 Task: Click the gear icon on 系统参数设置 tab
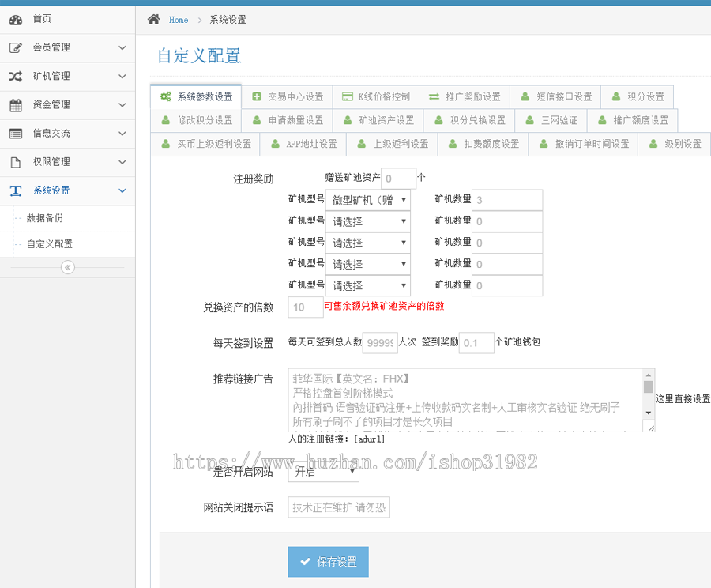tap(167, 96)
